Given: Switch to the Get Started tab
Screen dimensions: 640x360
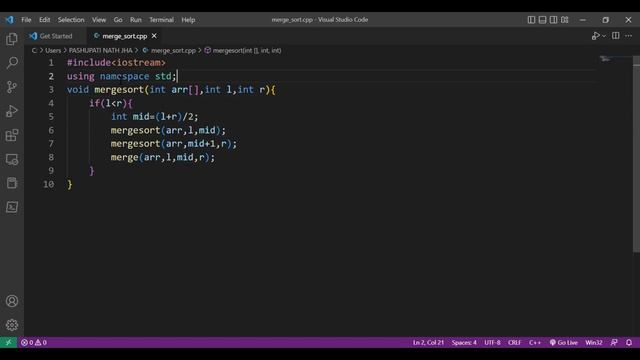Looking at the screenshot, I should pyautogui.click(x=56, y=36).
